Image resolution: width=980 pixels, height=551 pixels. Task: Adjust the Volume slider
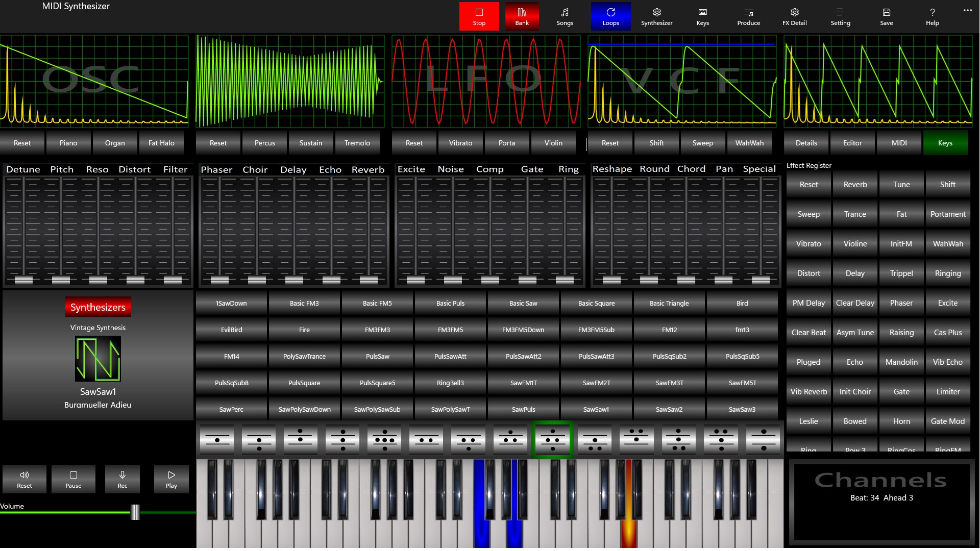tap(134, 513)
